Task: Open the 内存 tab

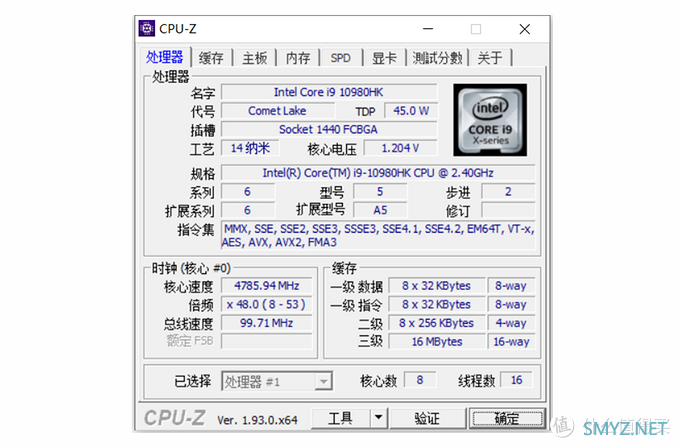Action: click(x=298, y=58)
